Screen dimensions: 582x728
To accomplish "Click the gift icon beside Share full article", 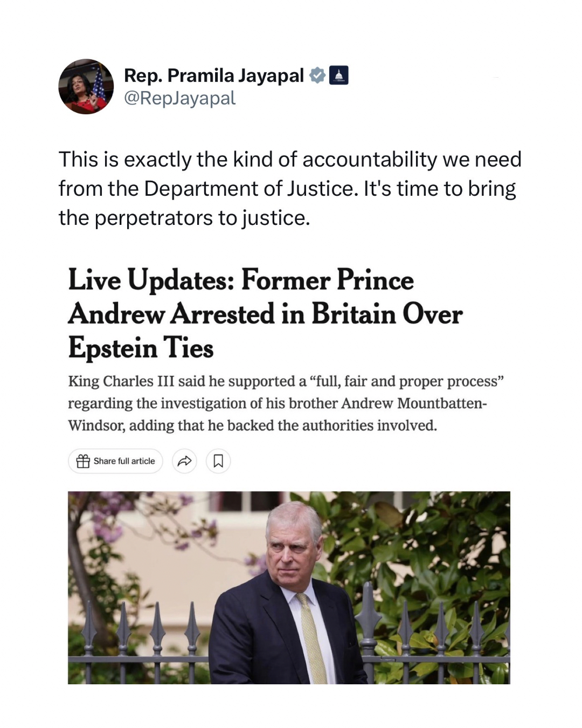I will click(83, 461).
